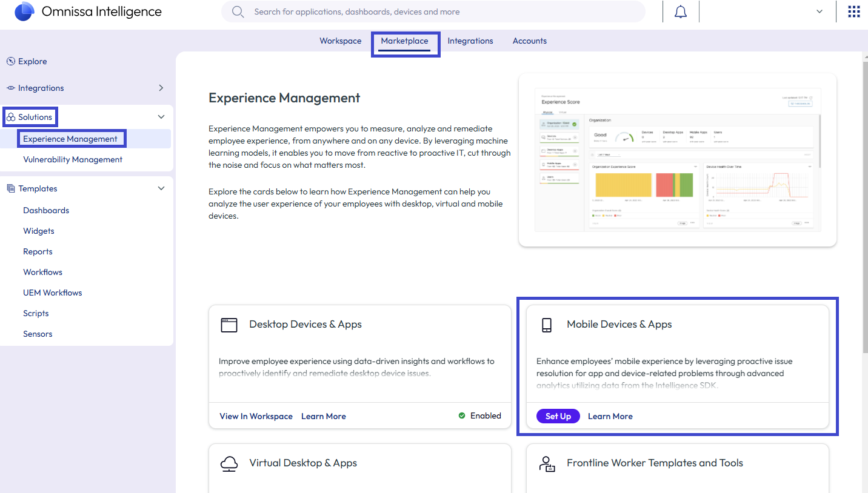Click the Integrations sidebar icon
Screen dimensions: 868x493
click(x=11, y=88)
